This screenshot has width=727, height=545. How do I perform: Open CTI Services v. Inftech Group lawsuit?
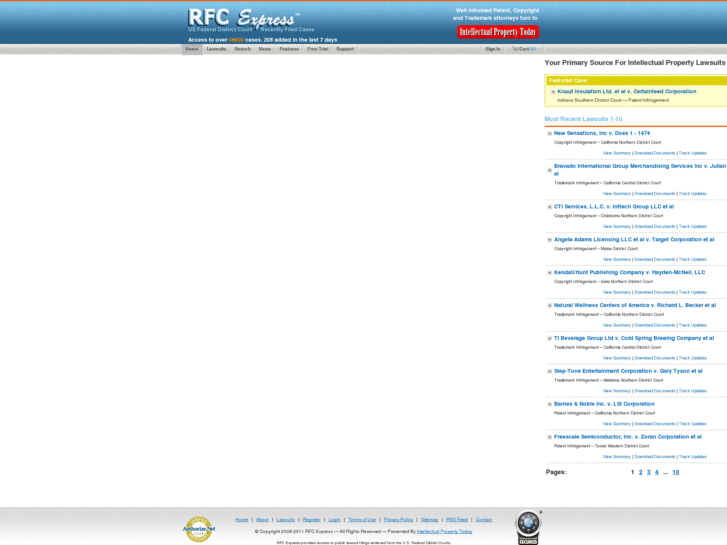coord(614,206)
